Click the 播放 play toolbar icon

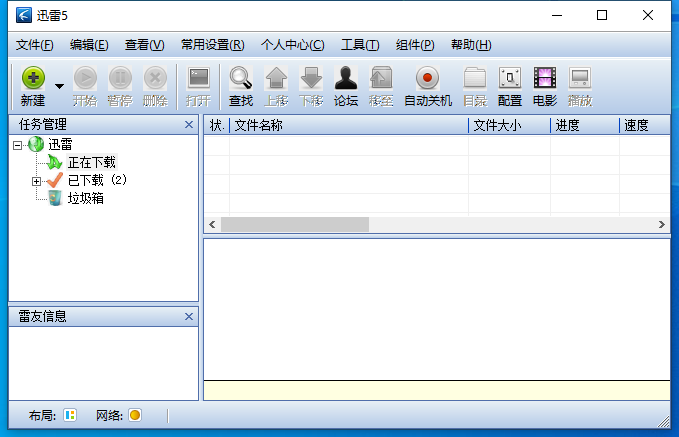[x=580, y=86]
